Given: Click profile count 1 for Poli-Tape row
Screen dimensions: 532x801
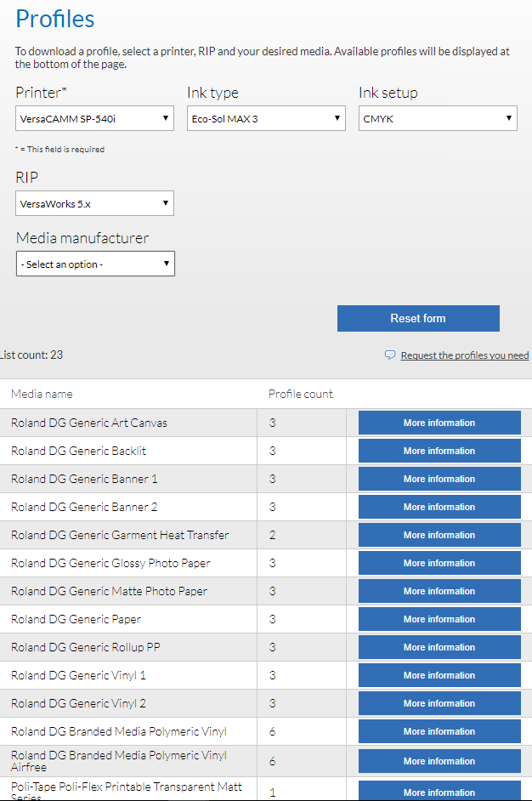Looking at the screenshot, I should tap(272, 792).
